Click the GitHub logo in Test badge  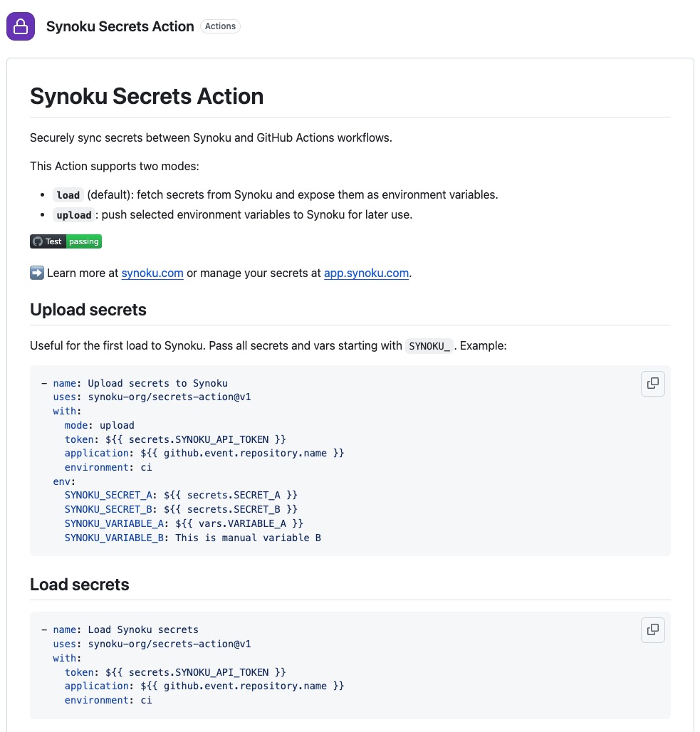tap(38, 241)
